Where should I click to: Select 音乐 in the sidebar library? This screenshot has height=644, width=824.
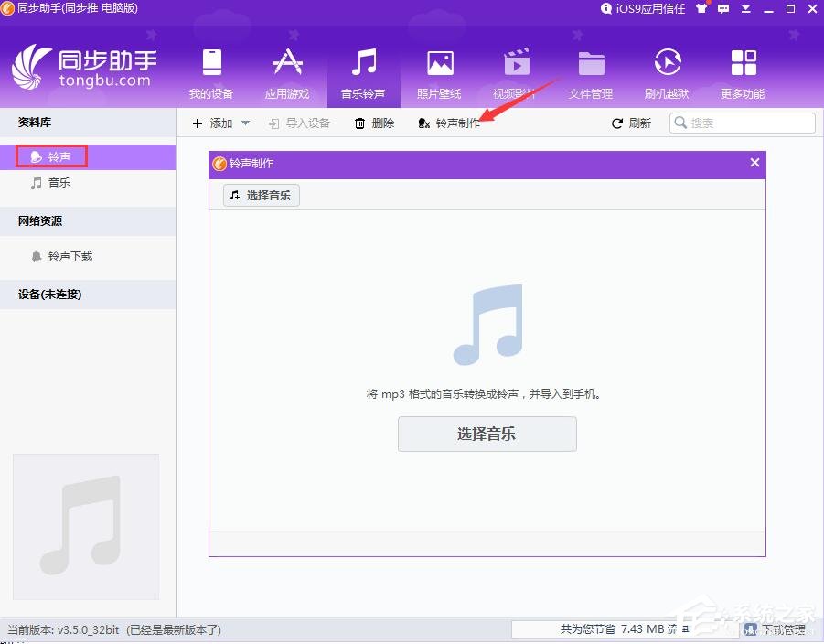point(59,182)
